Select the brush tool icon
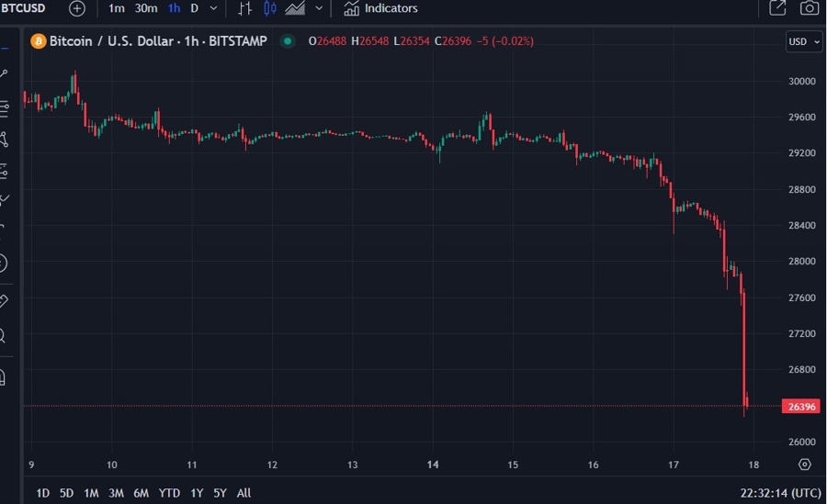This screenshot has height=504, width=827. [x=5, y=200]
